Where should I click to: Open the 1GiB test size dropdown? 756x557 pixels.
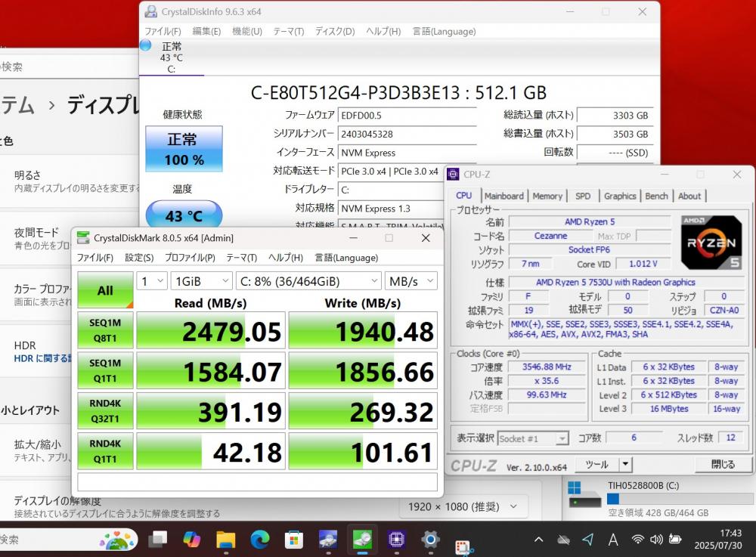pyautogui.click(x=202, y=281)
